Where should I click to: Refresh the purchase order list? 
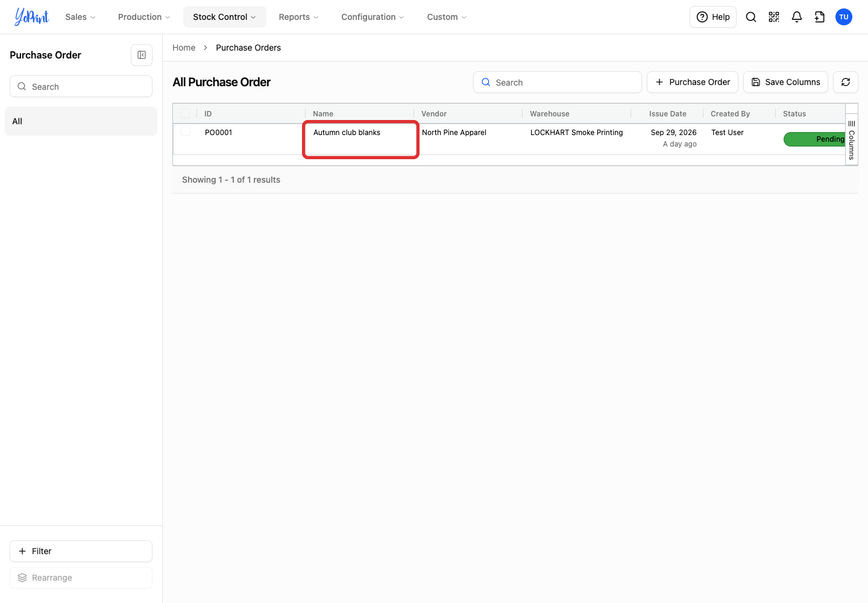point(846,82)
